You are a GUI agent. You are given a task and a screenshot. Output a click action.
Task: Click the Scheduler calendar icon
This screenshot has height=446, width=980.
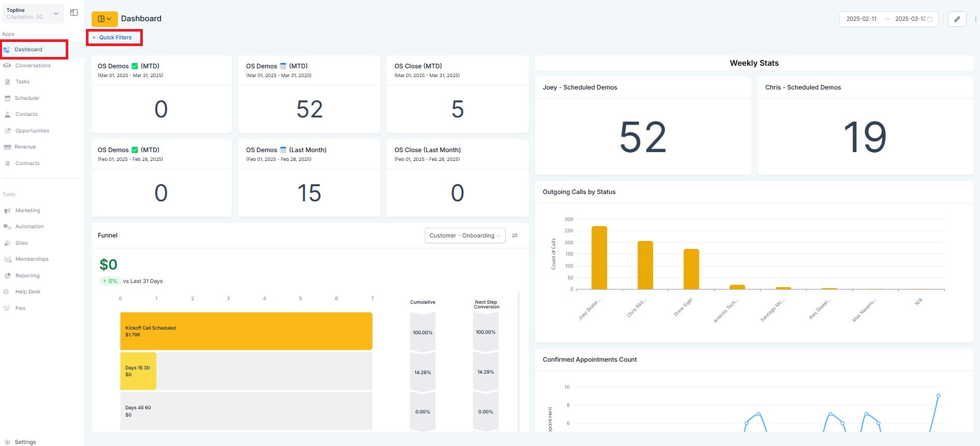pyautogui.click(x=7, y=98)
